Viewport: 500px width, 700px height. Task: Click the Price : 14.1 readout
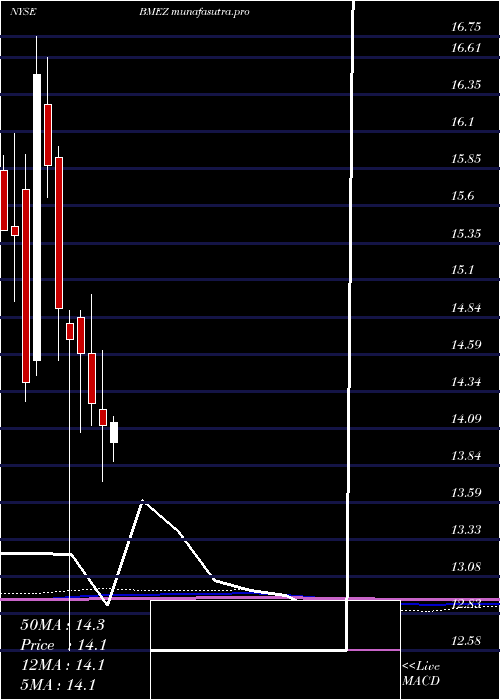(x=62, y=645)
